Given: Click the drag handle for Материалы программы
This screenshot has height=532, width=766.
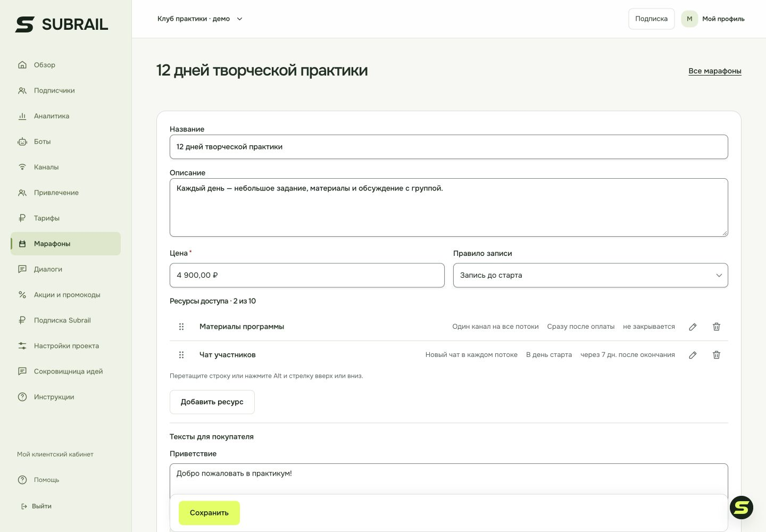Looking at the screenshot, I should (x=181, y=327).
